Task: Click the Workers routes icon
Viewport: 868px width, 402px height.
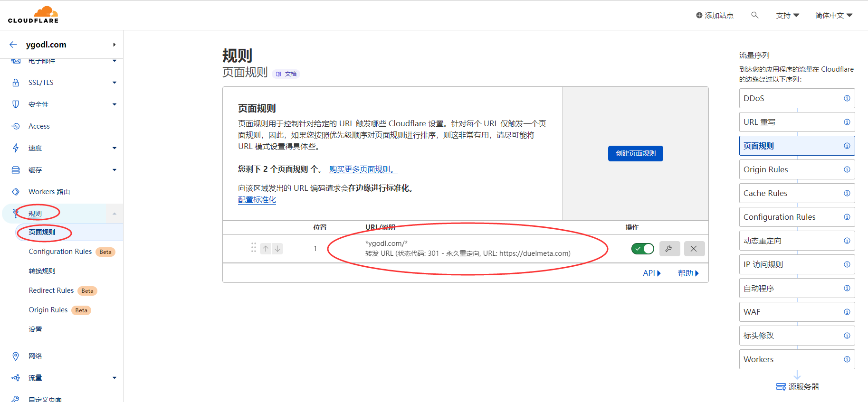Action: tap(16, 192)
